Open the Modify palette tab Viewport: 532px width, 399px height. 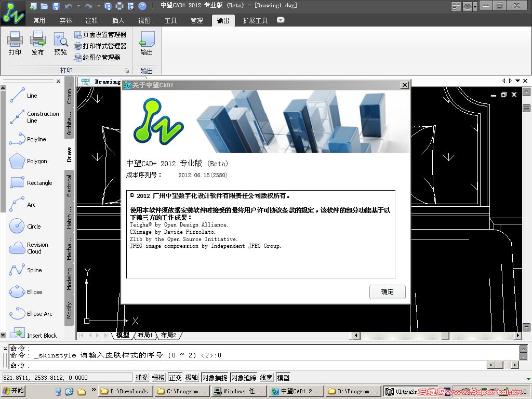point(69,310)
